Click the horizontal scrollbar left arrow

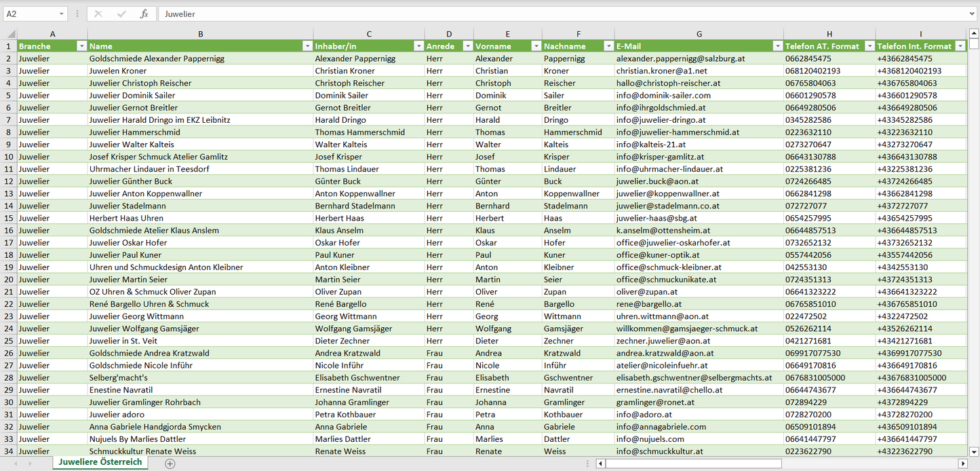click(600, 464)
